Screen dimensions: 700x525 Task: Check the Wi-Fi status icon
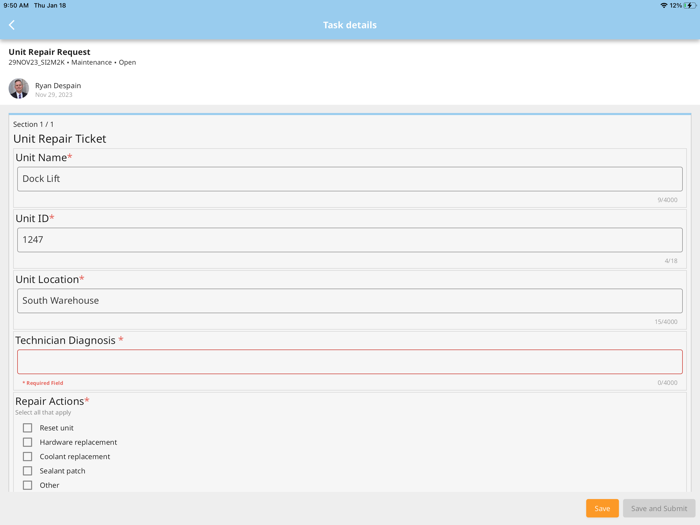coord(664,5)
